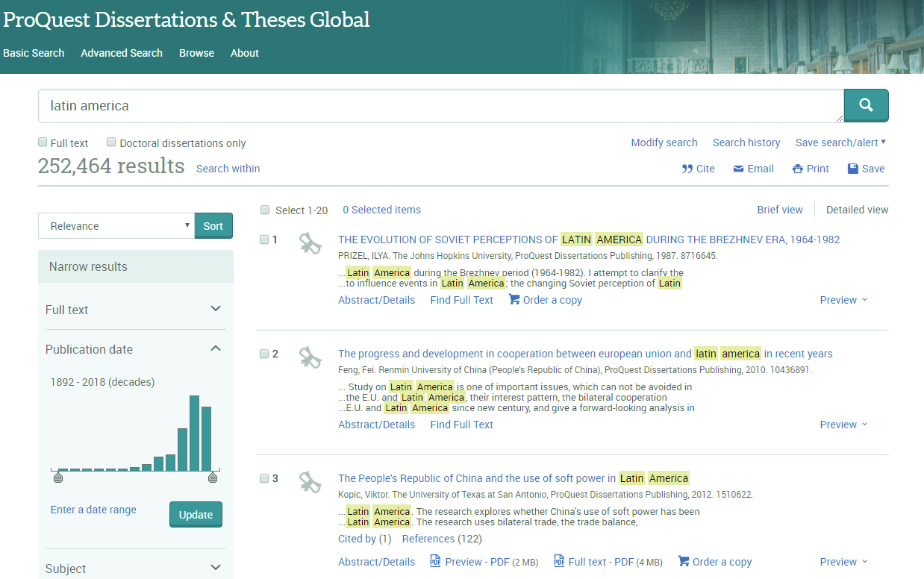Select the checkbox for result 1
This screenshot has height=579, width=924.
coord(264,240)
